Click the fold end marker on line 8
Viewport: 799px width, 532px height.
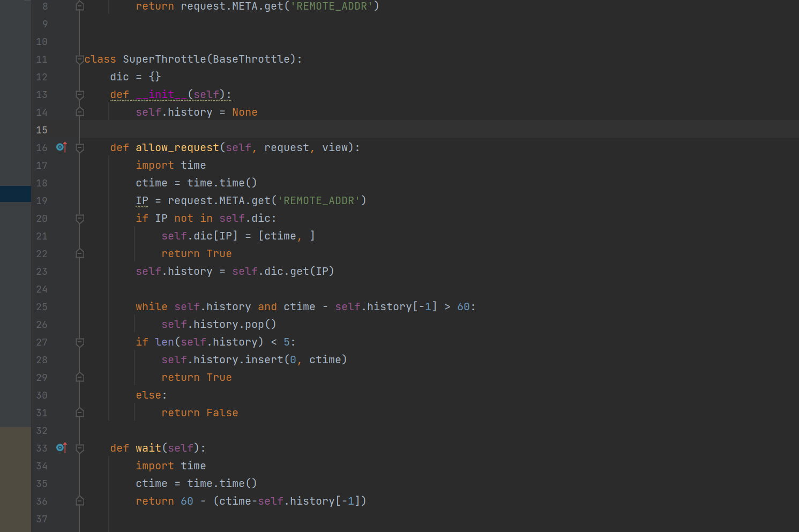coord(80,6)
